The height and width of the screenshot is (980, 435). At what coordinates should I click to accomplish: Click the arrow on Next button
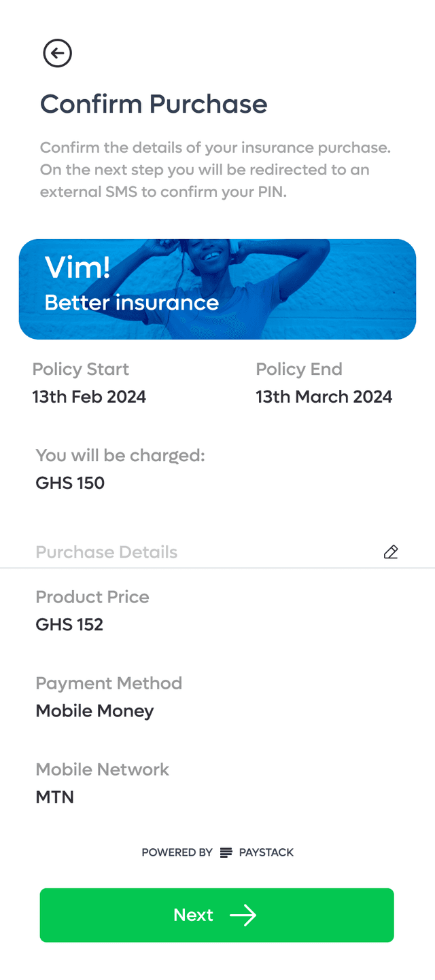[243, 915]
